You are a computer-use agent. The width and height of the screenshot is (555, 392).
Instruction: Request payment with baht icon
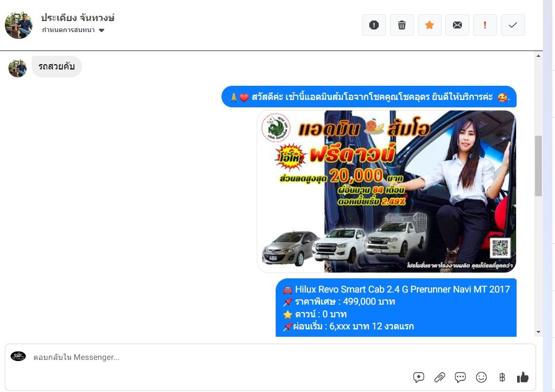tap(502, 377)
